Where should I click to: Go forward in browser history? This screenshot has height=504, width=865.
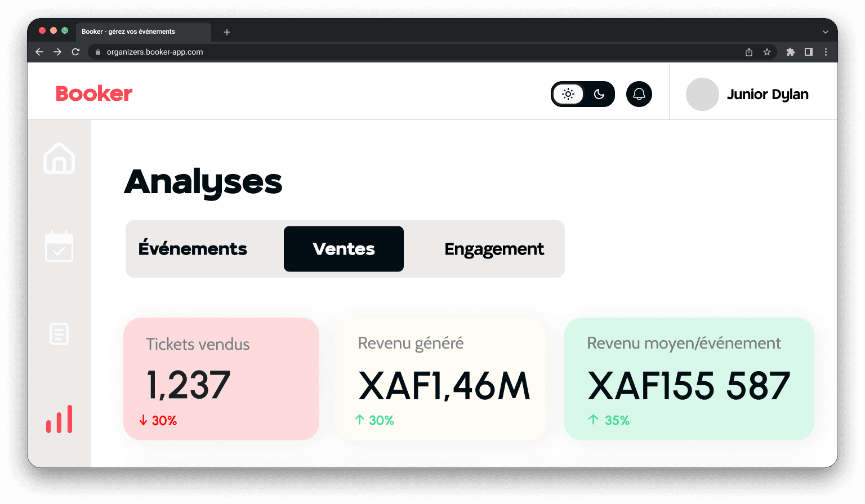pos(57,52)
